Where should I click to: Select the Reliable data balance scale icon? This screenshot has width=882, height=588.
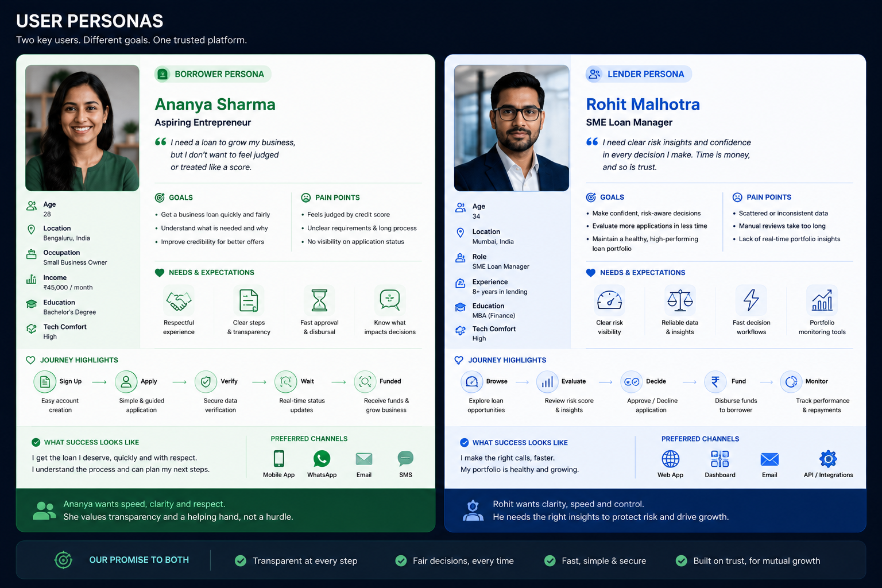click(x=680, y=300)
